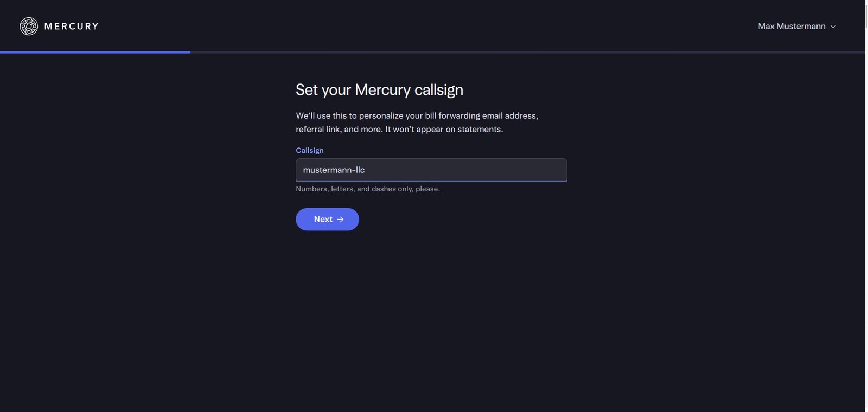Viewport: 868px width, 412px height.
Task: Select the "Set your Mercury callsign" heading
Action: [x=379, y=89]
